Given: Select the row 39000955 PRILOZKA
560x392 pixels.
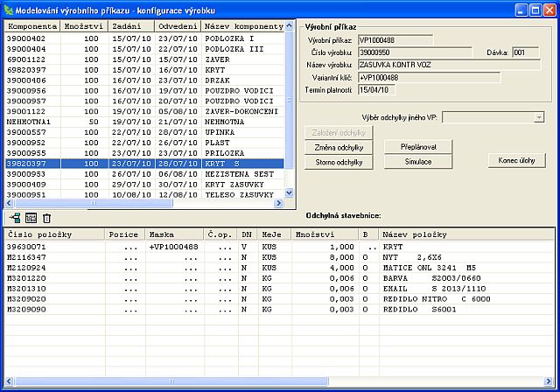Looking at the screenshot, I should [144, 153].
